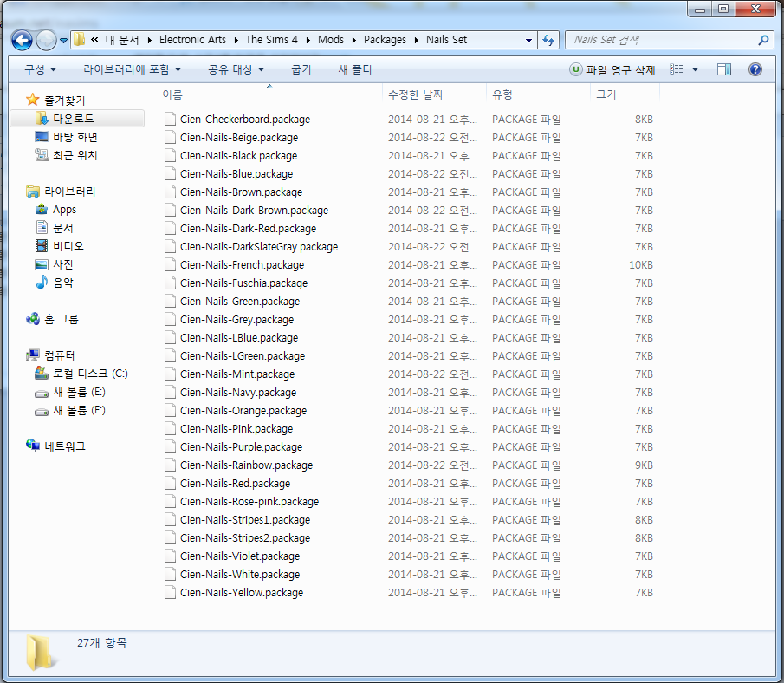Screen dimensions: 784x683
Task: Open 새 볼륨 (E:) drive
Action: 70,392
